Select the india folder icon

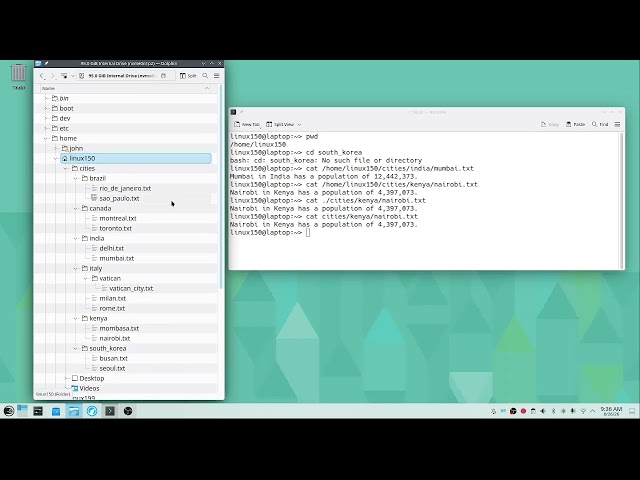point(84,238)
